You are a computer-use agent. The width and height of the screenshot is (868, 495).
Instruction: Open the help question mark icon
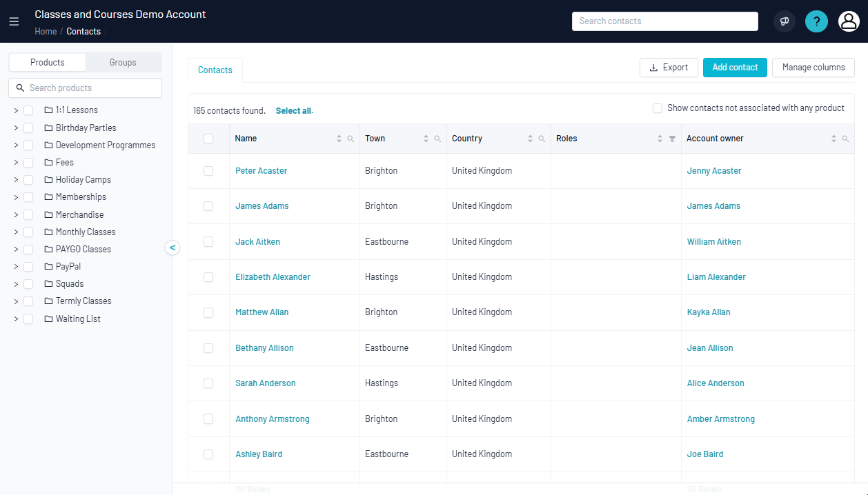pos(816,21)
